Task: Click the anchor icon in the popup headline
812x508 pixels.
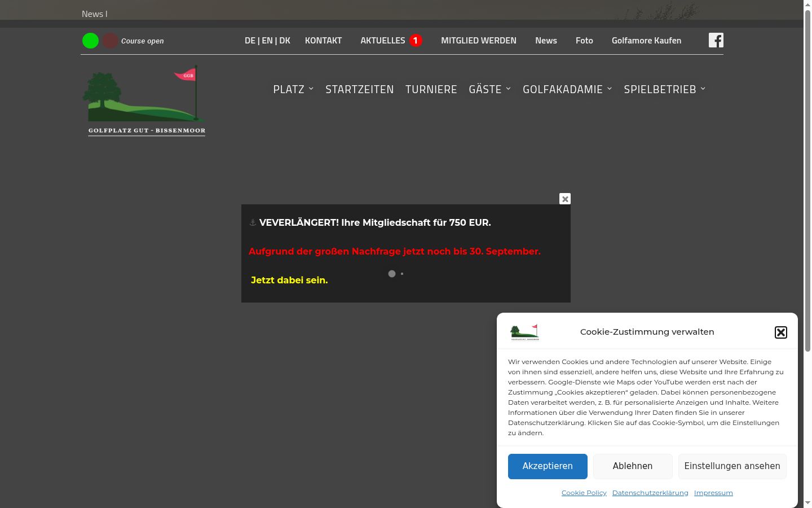Action: pyautogui.click(x=253, y=223)
